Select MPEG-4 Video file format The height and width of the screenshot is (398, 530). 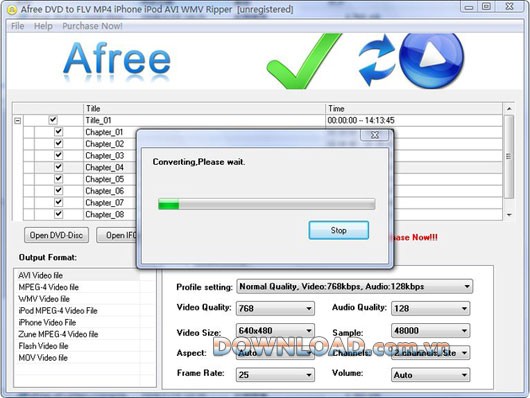coord(49,287)
